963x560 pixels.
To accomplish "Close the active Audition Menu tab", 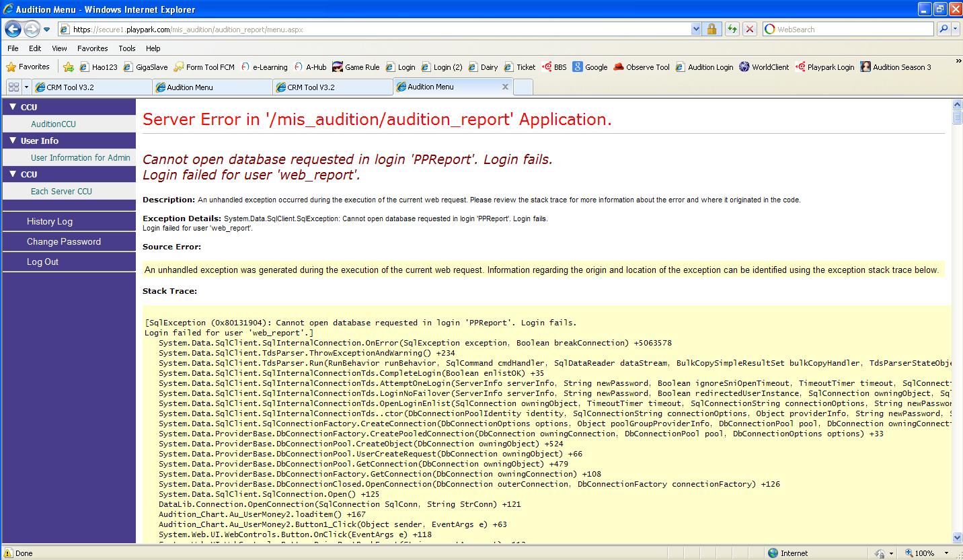I will 505,87.
